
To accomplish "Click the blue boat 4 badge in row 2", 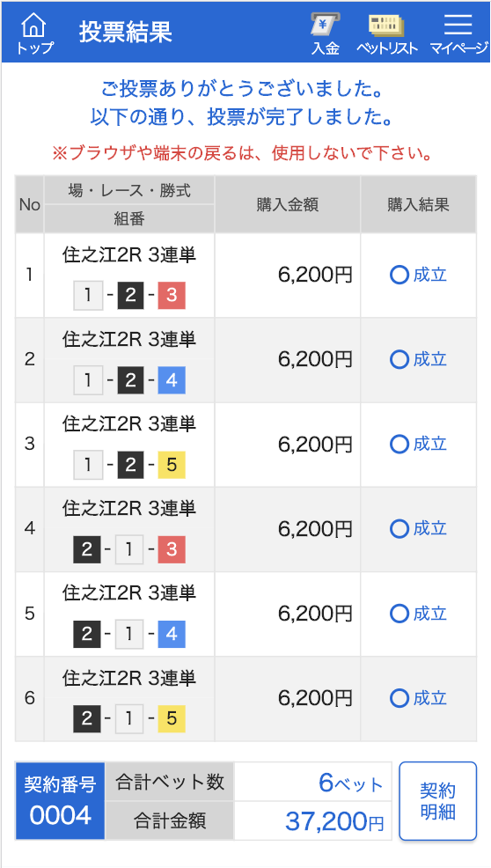I will [x=172, y=381].
